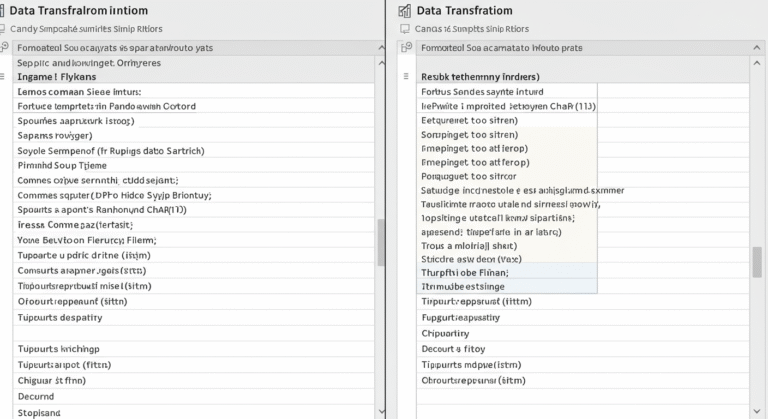Click the down arrow at left pane bottom

[x=380, y=411]
